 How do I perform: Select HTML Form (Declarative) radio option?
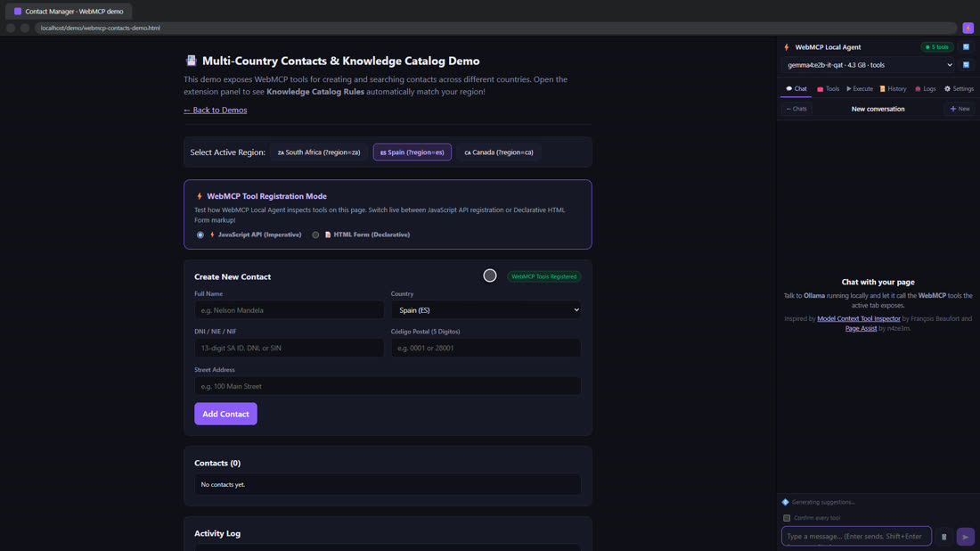point(315,235)
